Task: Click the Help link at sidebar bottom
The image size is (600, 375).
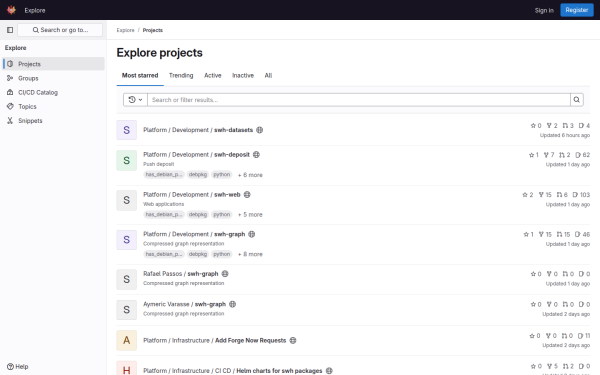Action: [x=18, y=367]
